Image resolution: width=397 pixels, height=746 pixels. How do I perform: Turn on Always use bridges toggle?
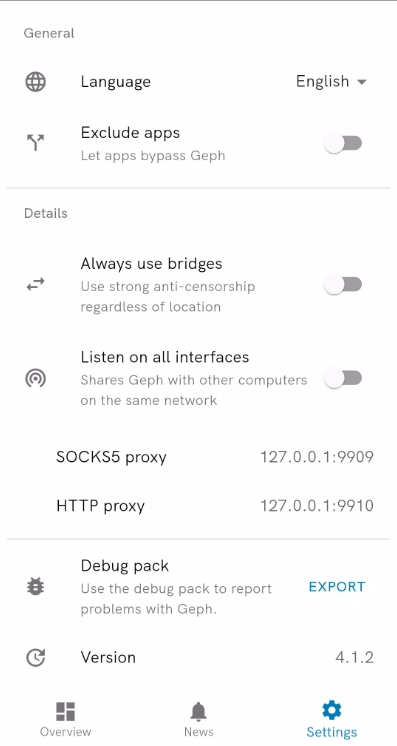(343, 285)
